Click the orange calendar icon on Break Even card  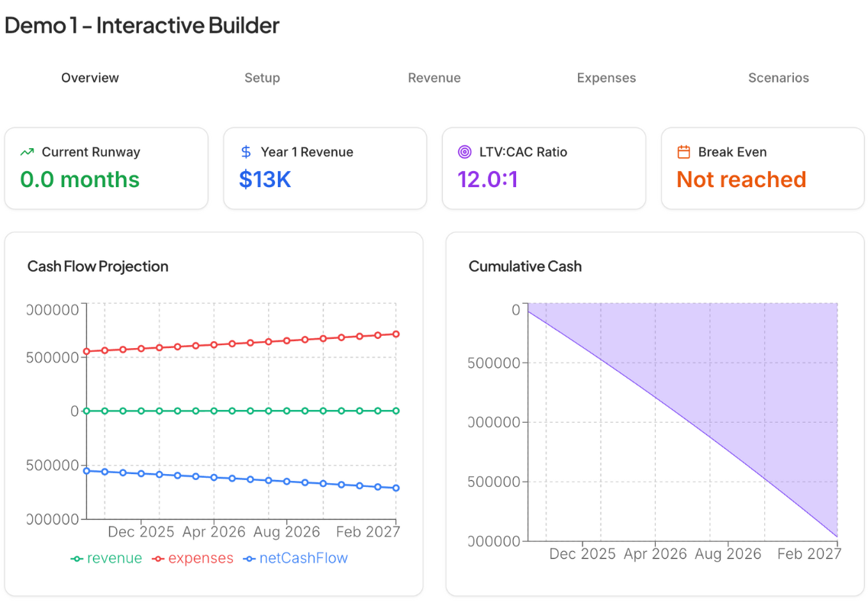[x=682, y=151]
